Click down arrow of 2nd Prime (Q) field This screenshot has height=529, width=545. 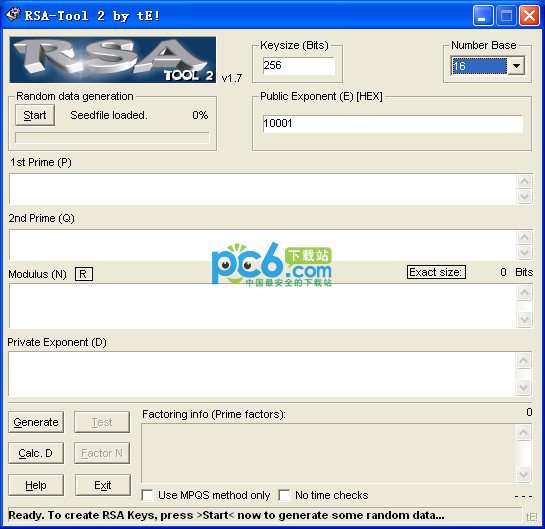(524, 252)
